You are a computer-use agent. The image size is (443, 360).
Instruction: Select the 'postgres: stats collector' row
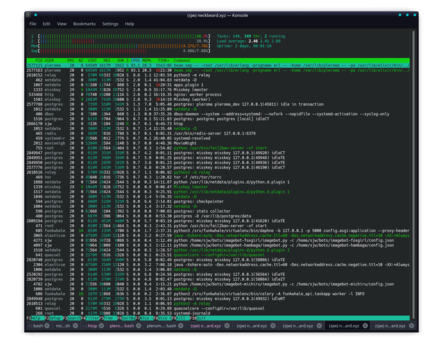[218, 211]
